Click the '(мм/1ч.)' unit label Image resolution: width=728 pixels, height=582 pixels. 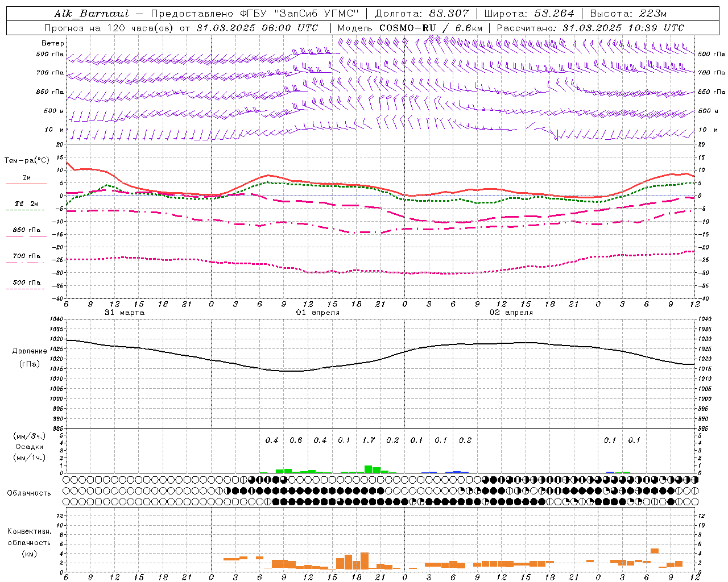[30, 458]
